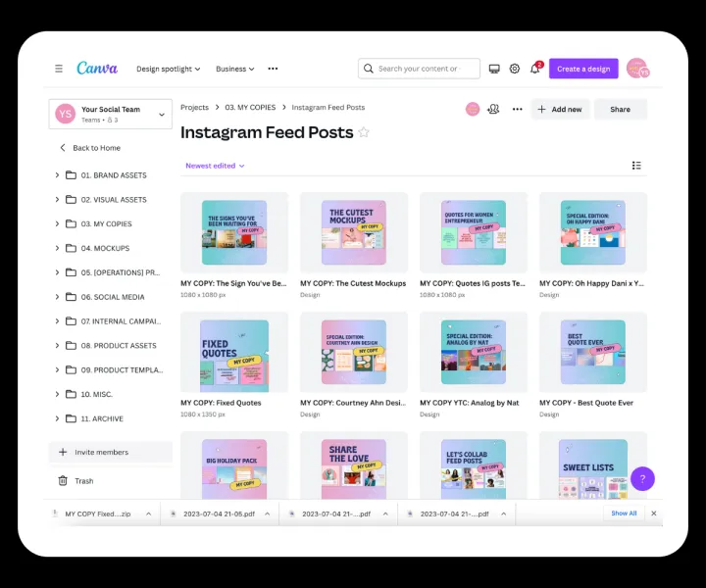Image resolution: width=706 pixels, height=588 pixels.
Task: Open the Fixed Quotes design thumbnail
Action: [234, 351]
